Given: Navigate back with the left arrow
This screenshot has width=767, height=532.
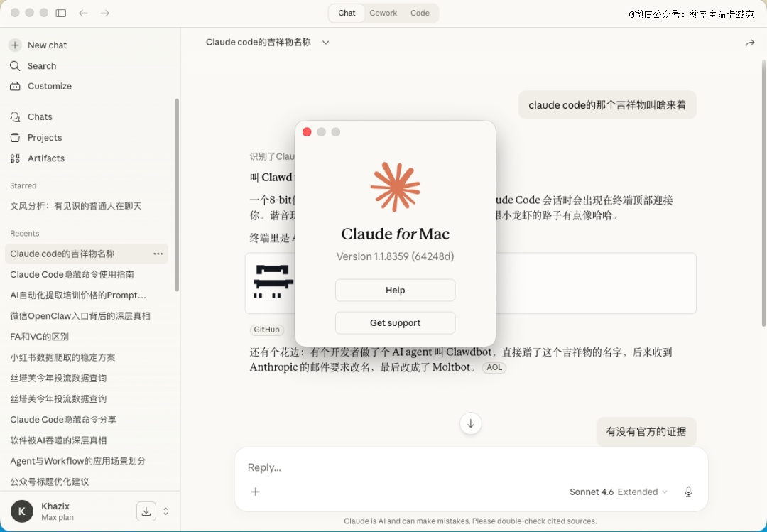Looking at the screenshot, I should 83,13.
